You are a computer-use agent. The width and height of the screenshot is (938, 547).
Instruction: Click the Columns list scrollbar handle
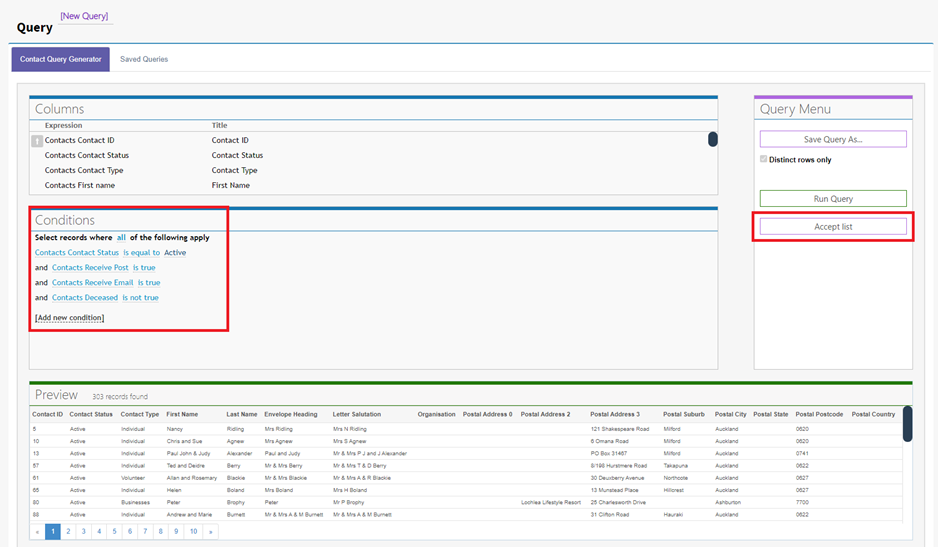[712, 139]
